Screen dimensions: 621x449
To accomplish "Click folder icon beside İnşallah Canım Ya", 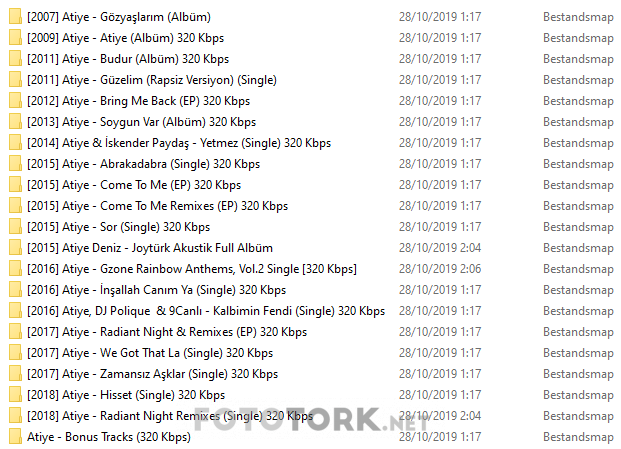I will pyautogui.click(x=15, y=289).
